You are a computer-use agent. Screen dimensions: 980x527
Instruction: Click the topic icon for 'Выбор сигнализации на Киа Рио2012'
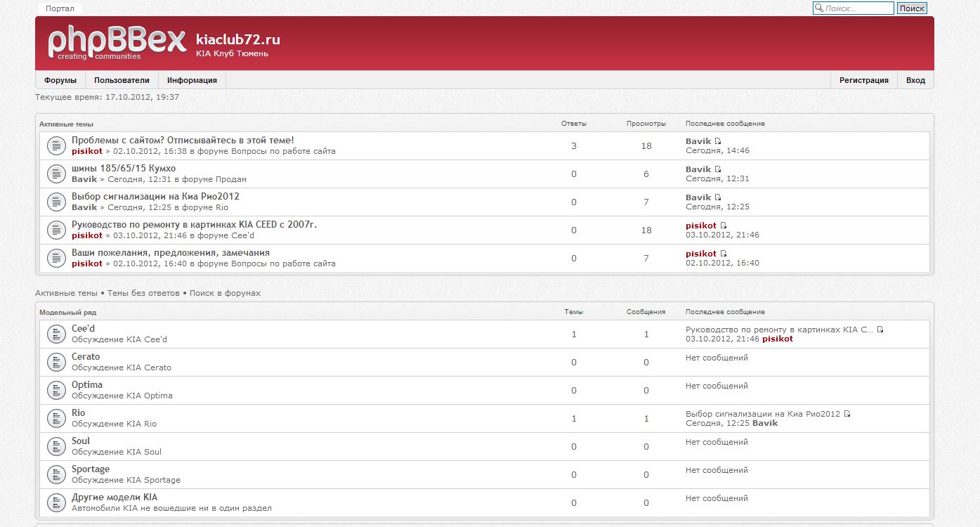pos(56,202)
